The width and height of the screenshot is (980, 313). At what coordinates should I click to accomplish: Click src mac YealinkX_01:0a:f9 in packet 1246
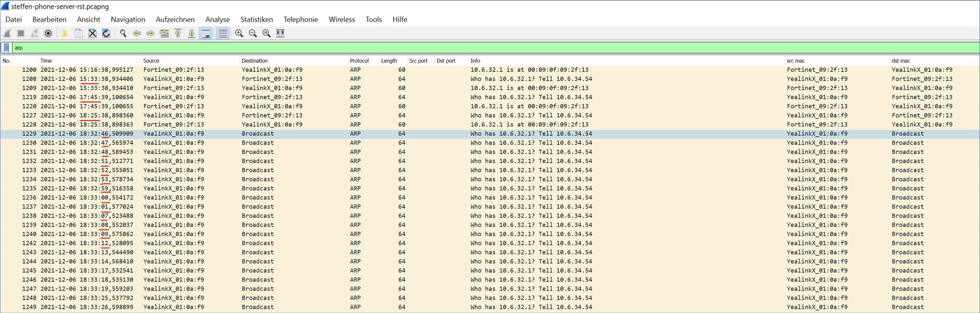click(x=817, y=280)
